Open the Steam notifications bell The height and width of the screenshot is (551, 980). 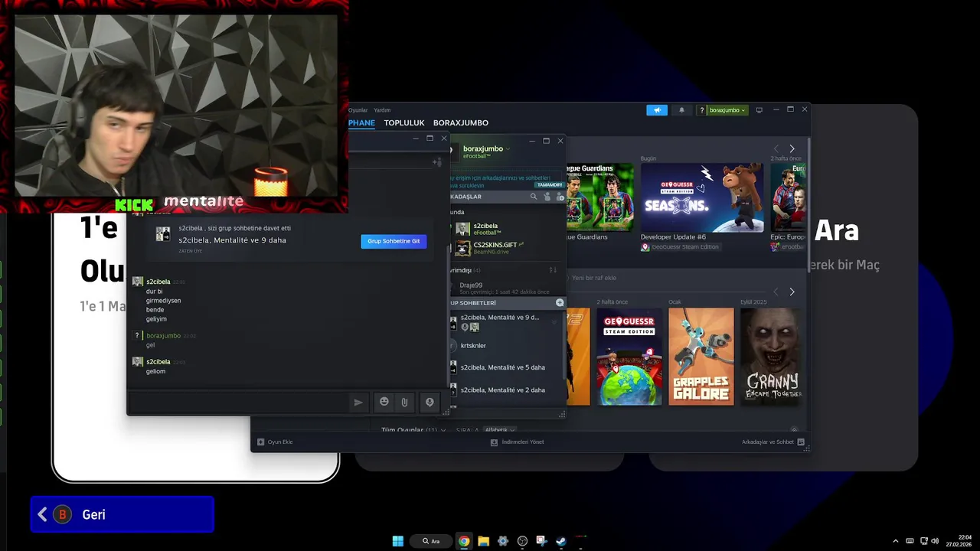pyautogui.click(x=681, y=110)
